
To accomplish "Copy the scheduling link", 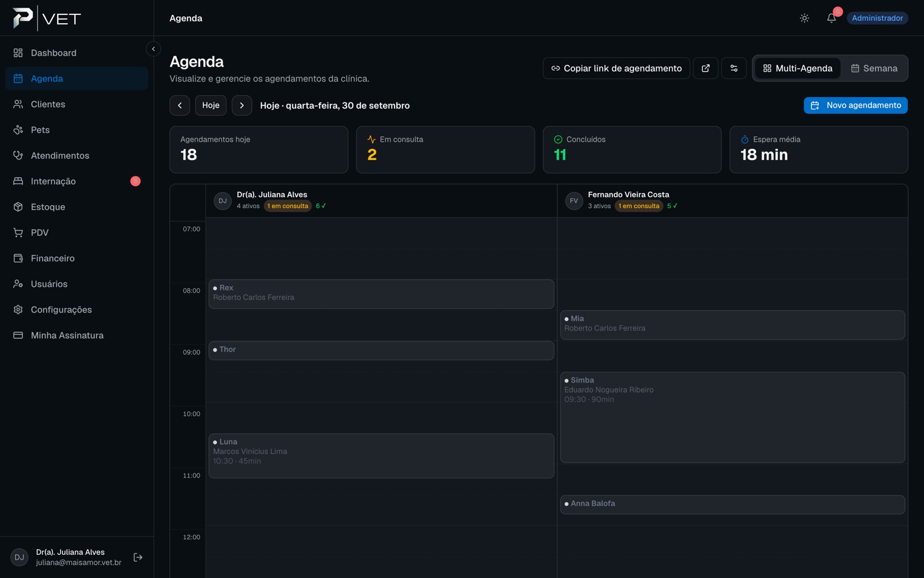I will (616, 68).
